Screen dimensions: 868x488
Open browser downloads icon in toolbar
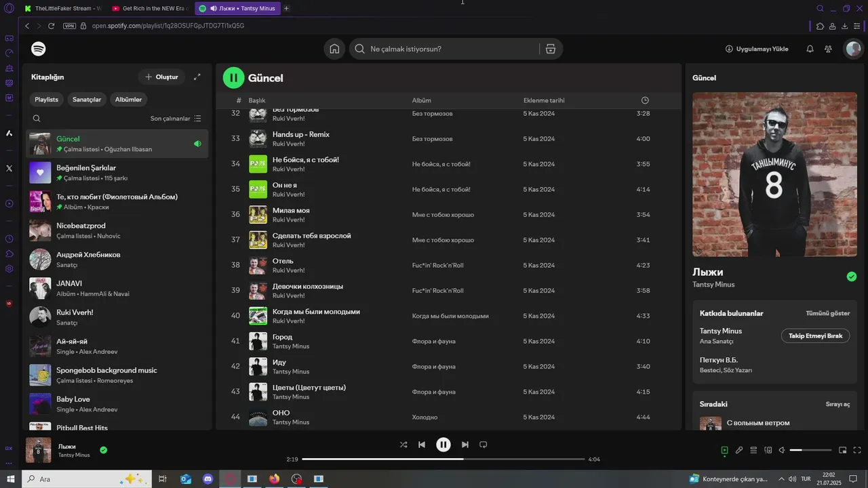[x=844, y=26]
